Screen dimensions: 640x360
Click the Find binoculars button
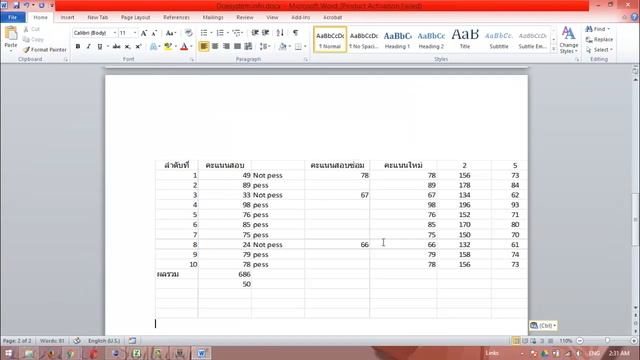click(x=597, y=29)
